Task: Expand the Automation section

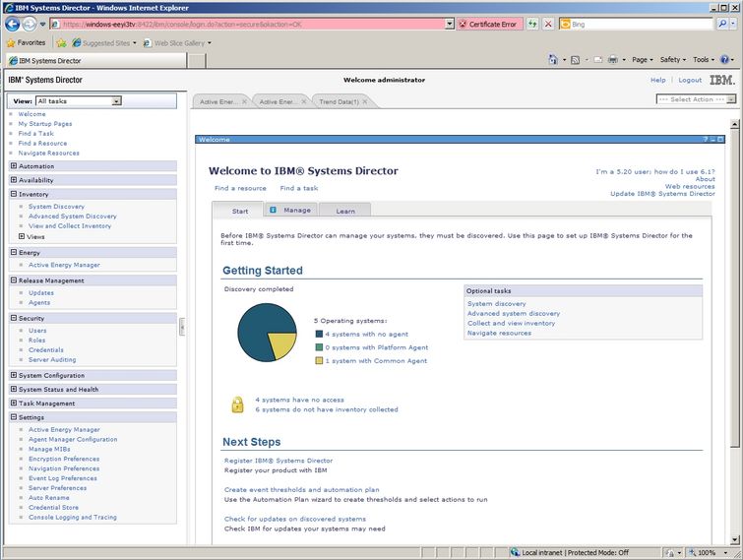Action: click(x=14, y=166)
